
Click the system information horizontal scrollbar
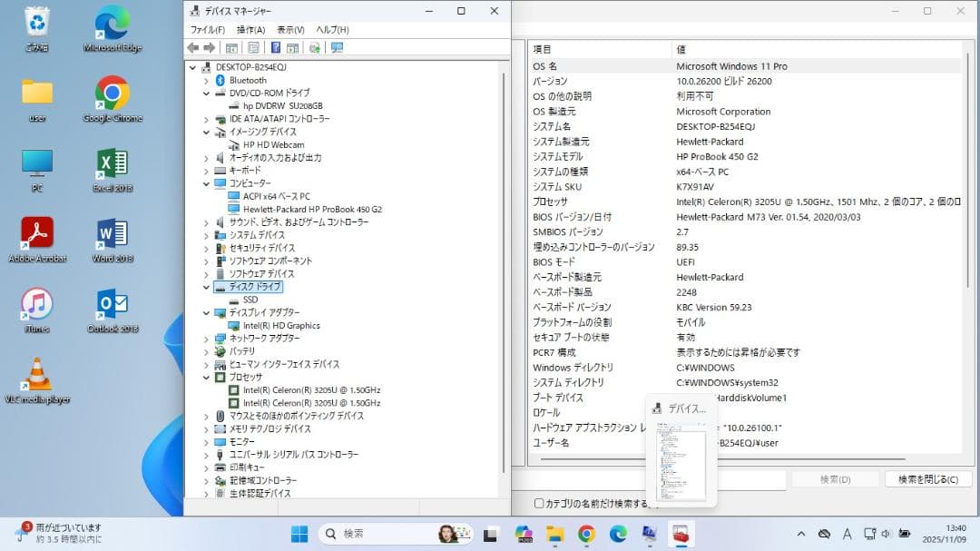(x=722, y=459)
